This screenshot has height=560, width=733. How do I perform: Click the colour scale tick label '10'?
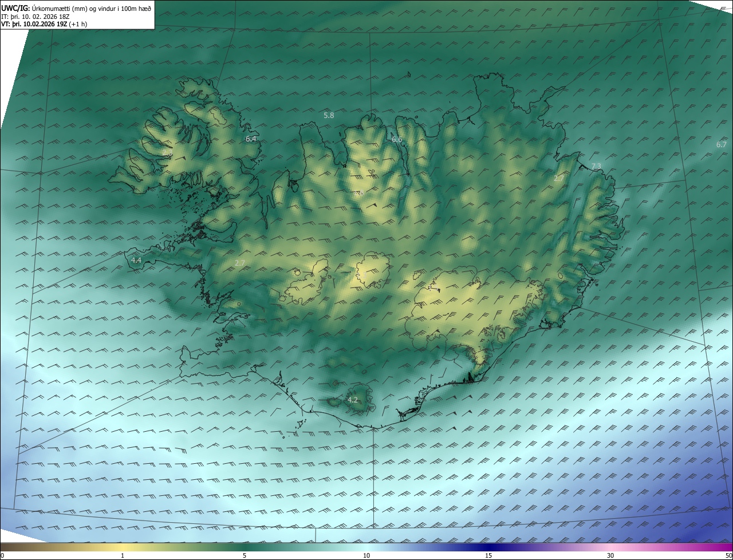(x=366, y=555)
